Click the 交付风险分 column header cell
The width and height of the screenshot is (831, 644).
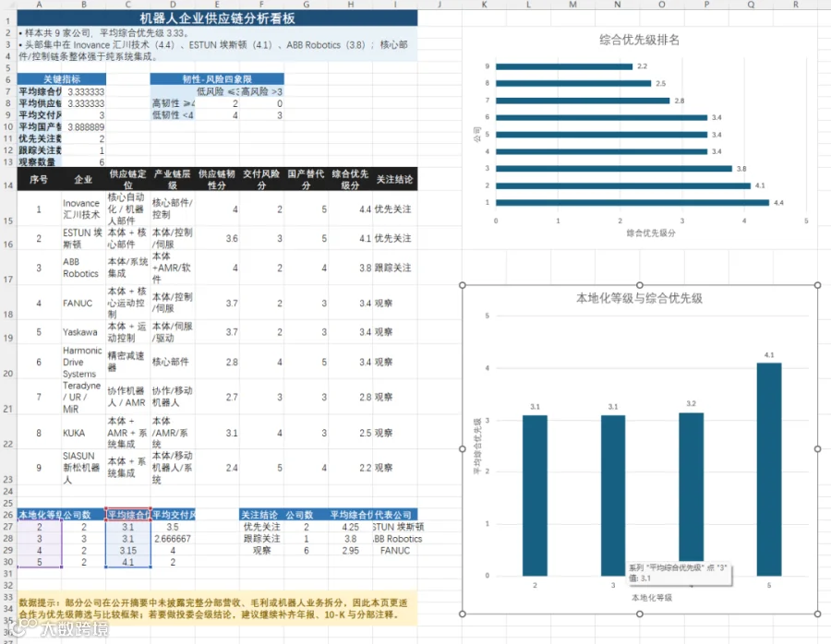coord(261,180)
